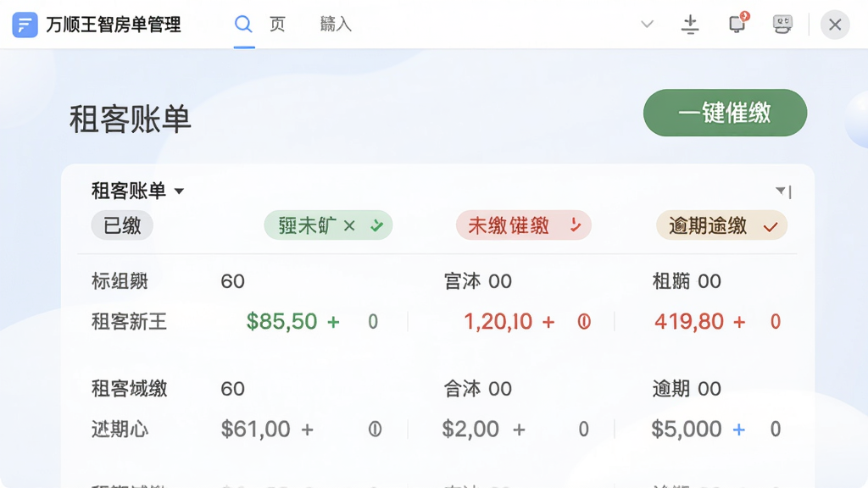Expand the 租客账单 dropdown arrow
Viewport: 868px width, 488px height.
tap(179, 191)
